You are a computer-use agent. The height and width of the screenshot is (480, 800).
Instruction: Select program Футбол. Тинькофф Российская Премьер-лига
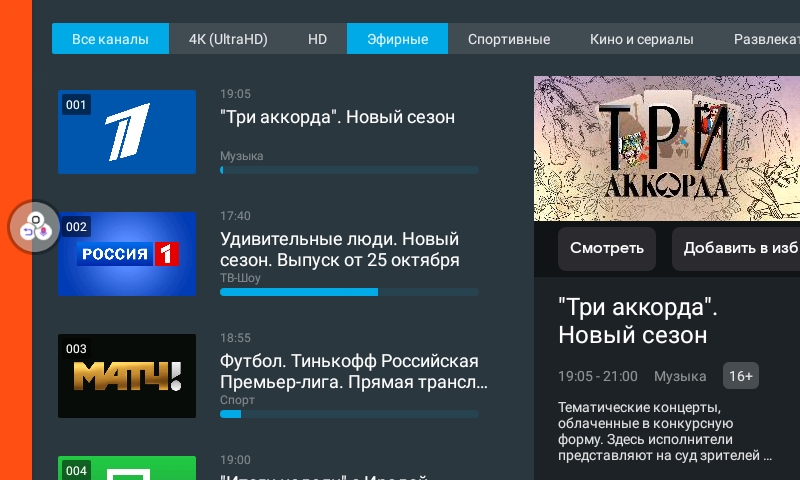pyautogui.click(x=354, y=371)
